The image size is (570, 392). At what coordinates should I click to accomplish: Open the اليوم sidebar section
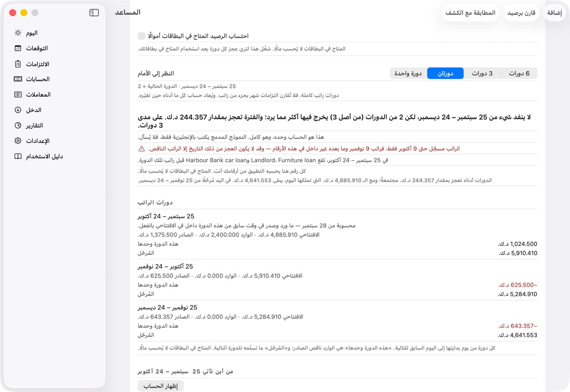click(x=55, y=33)
